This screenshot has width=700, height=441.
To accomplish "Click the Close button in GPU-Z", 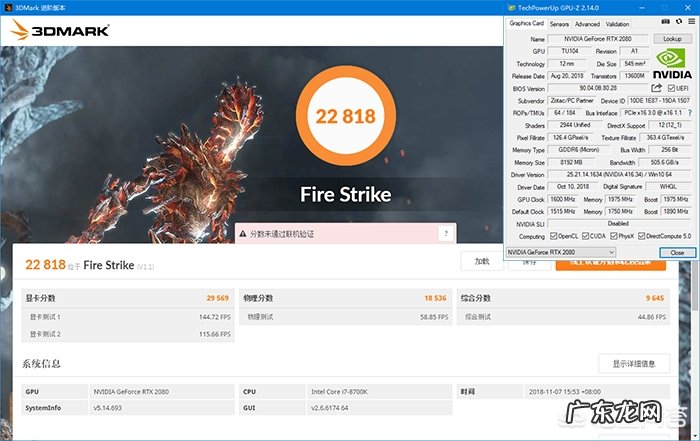I will pyautogui.click(x=677, y=253).
